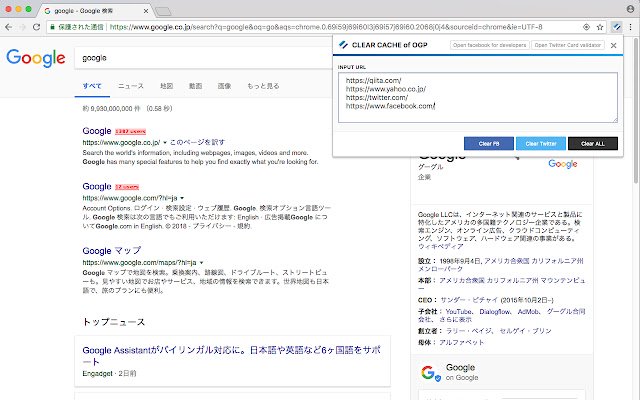Viewport: 640px width, 400px height.
Task: Open the もっと見る menu
Action: click(x=263, y=86)
